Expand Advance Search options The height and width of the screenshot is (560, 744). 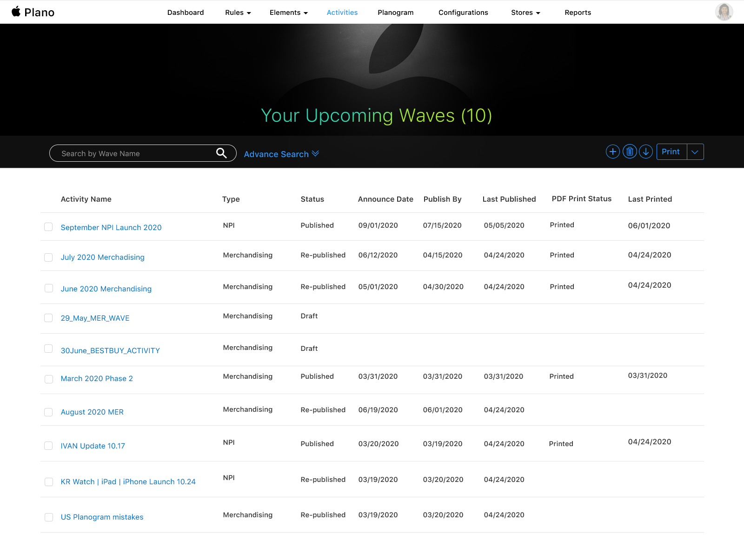281,154
